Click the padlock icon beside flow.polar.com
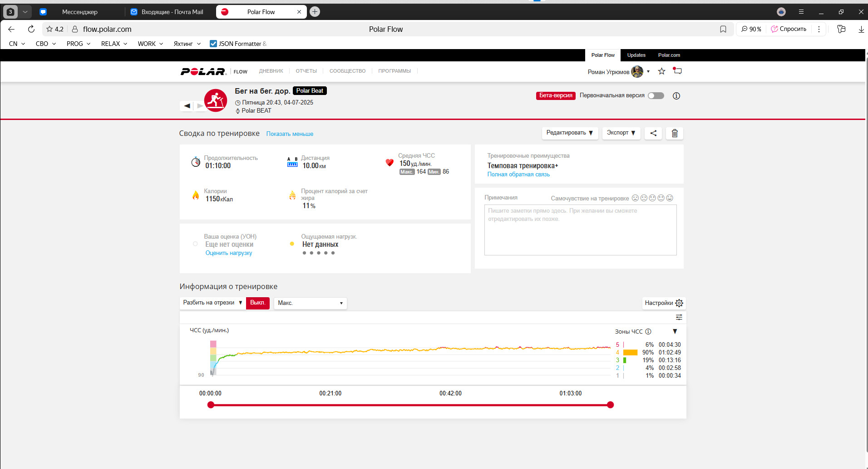Screen dimensions: 868x469 75,29
